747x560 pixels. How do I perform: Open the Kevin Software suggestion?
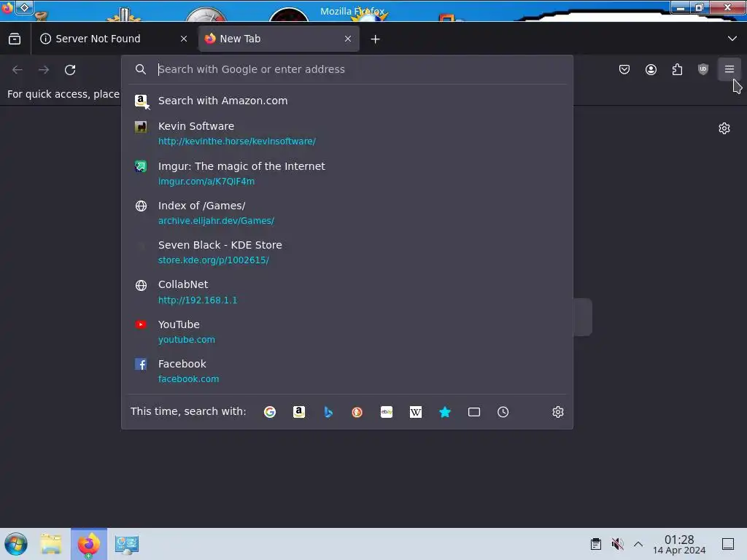pyautogui.click(x=347, y=133)
